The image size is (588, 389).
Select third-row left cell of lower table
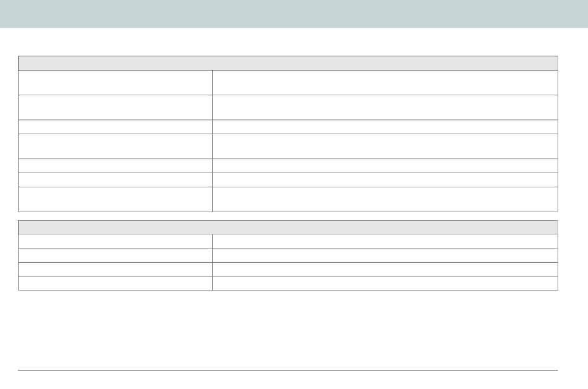tap(116, 270)
